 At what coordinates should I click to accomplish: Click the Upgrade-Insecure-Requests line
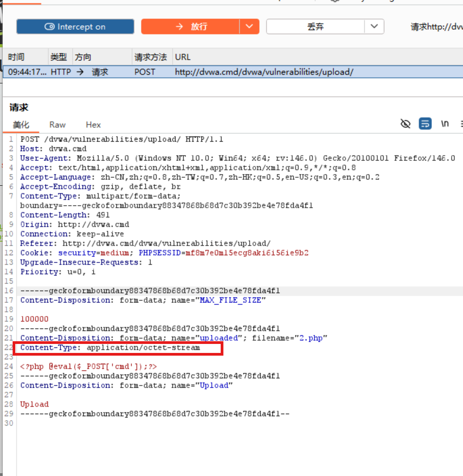point(86,262)
